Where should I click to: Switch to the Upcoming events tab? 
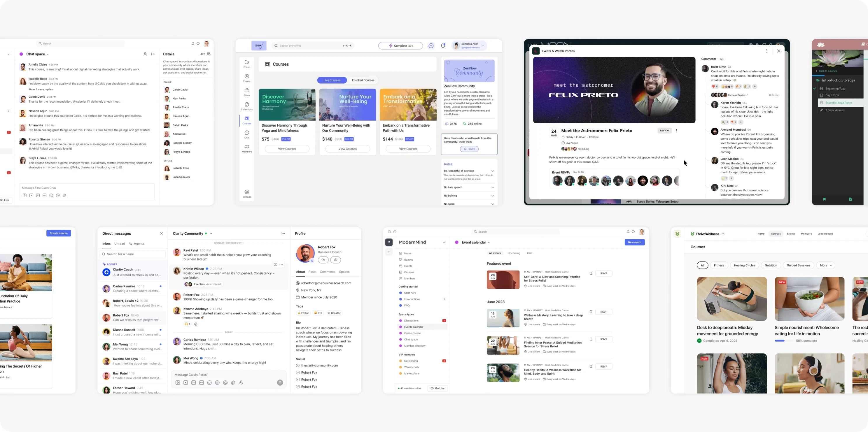514,253
